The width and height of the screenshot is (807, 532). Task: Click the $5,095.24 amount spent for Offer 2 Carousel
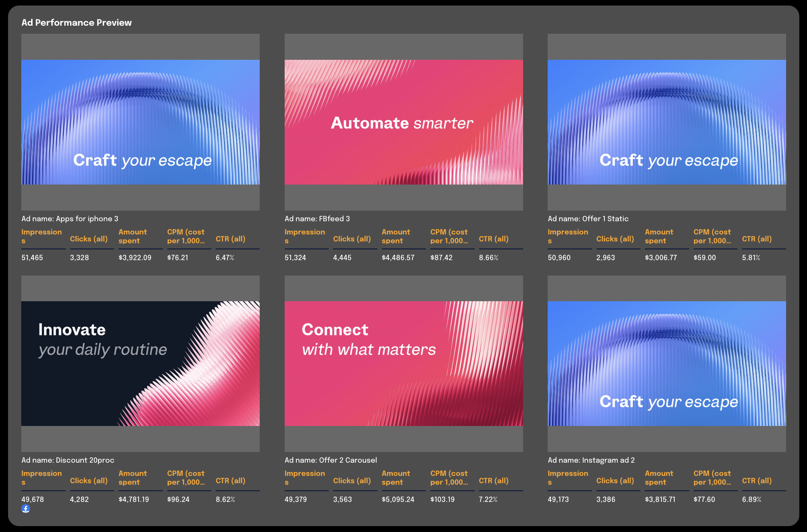coord(398,499)
